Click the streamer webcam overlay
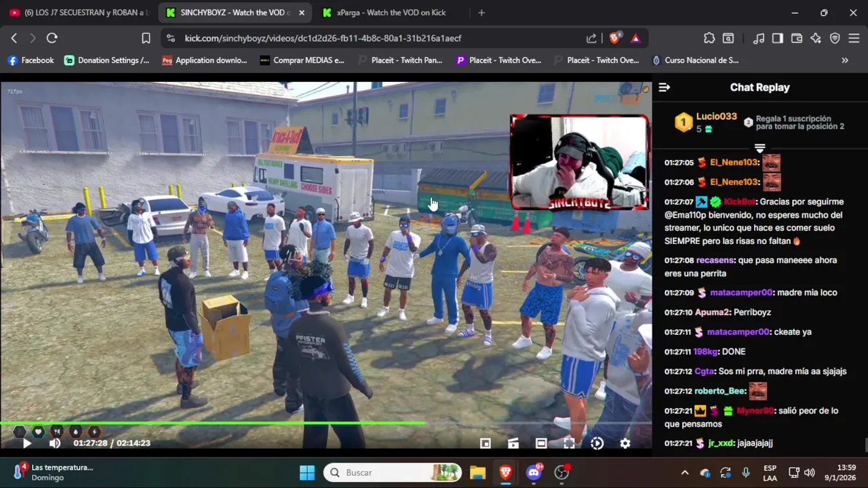Viewport: 868px width, 488px height. [579, 162]
